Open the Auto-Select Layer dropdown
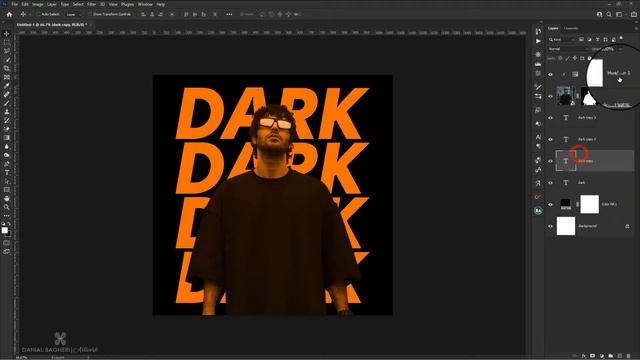 [x=73, y=14]
